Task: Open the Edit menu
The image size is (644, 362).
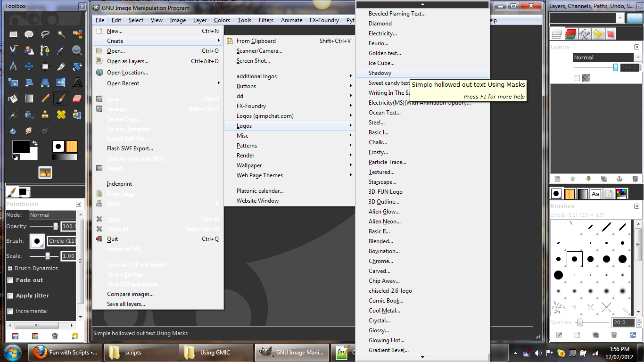Action: 116,20
